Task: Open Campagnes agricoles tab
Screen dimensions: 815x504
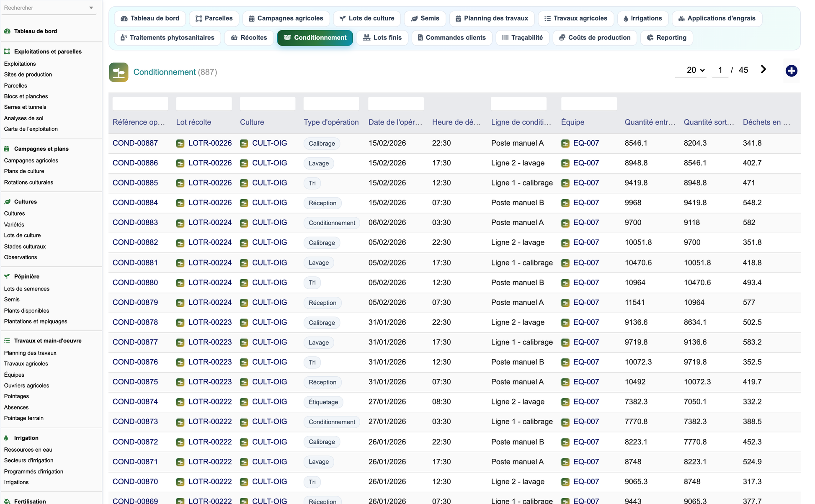Action: coord(286,18)
